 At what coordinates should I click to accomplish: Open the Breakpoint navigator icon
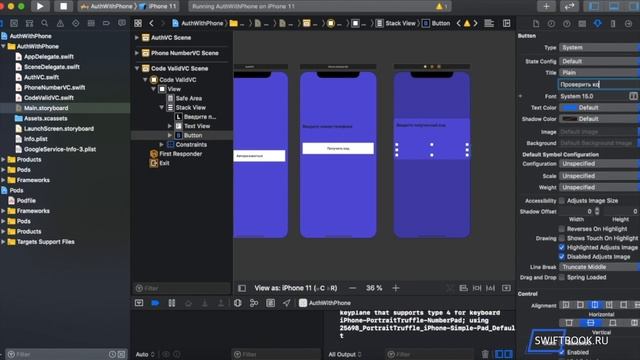point(106,23)
